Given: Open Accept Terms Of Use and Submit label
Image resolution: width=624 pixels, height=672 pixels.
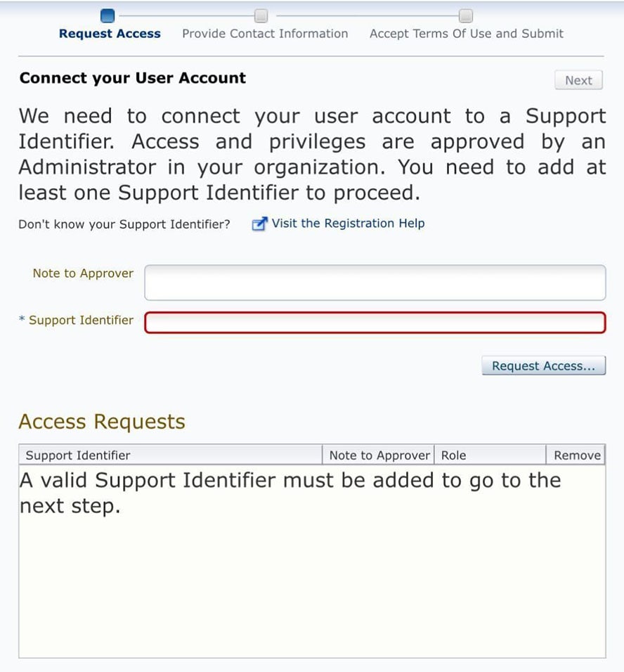Looking at the screenshot, I should pos(467,34).
